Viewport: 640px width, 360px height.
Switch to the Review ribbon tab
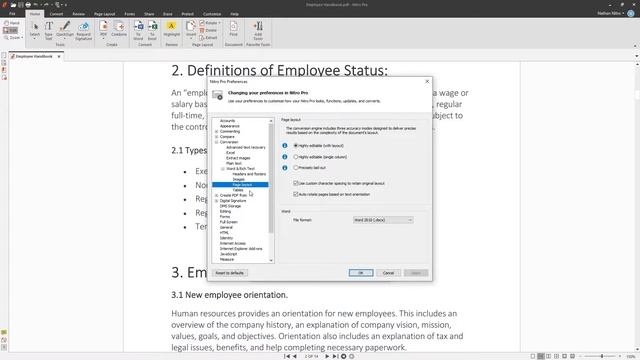tap(78, 14)
